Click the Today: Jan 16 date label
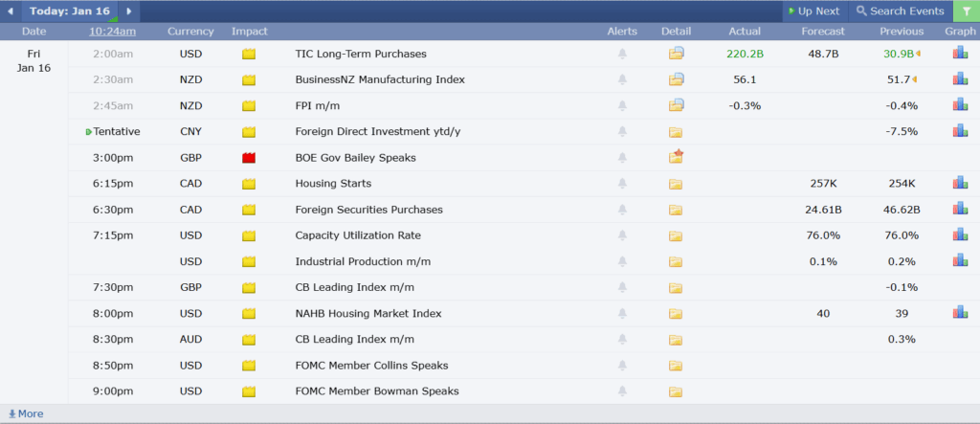Image resolution: width=980 pixels, height=424 pixels. 69,11
